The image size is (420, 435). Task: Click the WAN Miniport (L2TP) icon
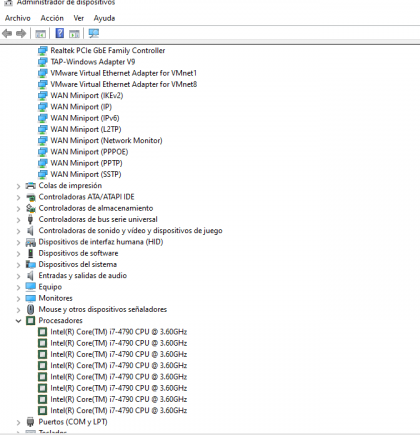pyautogui.click(x=43, y=129)
